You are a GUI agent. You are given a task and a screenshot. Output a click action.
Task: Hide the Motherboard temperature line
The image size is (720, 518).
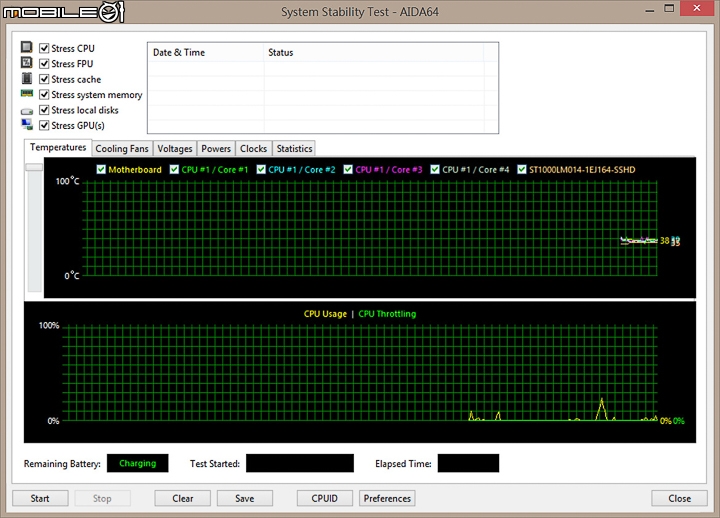click(101, 169)
